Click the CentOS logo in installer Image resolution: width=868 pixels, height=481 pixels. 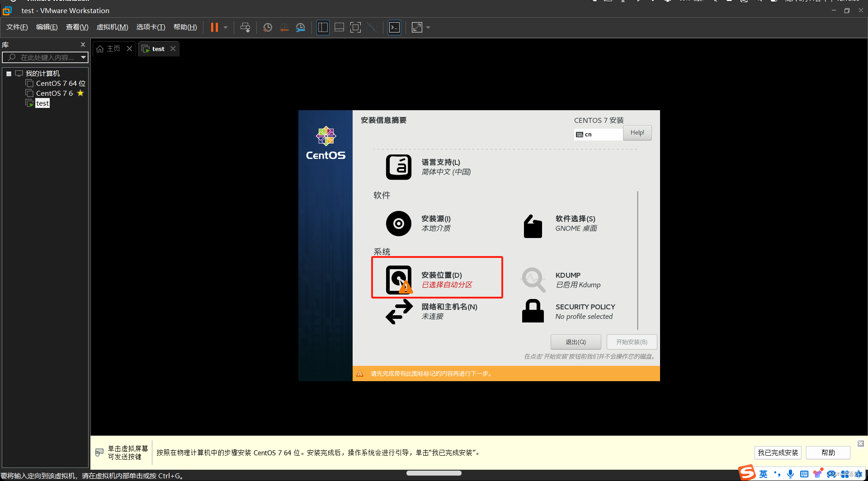pos(325,144)
